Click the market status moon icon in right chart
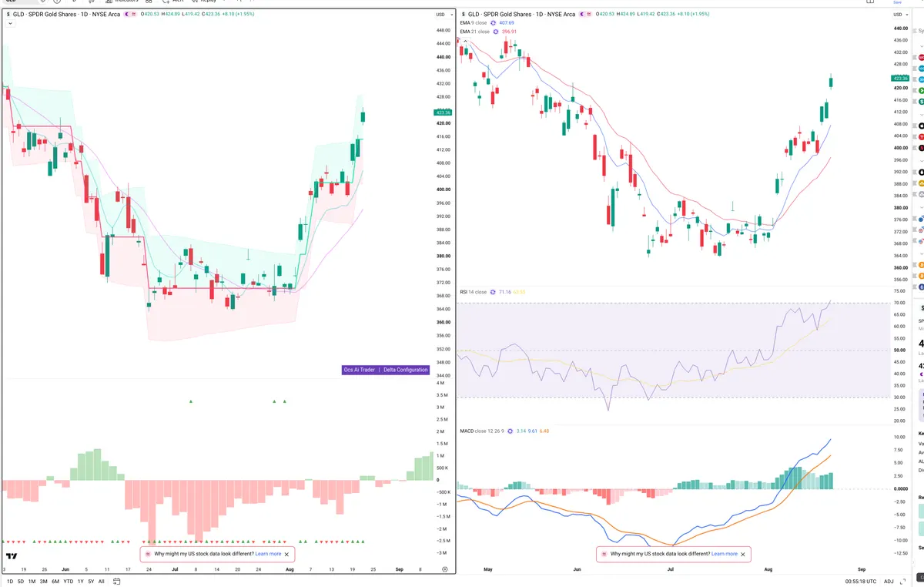This screenshot has width=924, height=587. 582,14
